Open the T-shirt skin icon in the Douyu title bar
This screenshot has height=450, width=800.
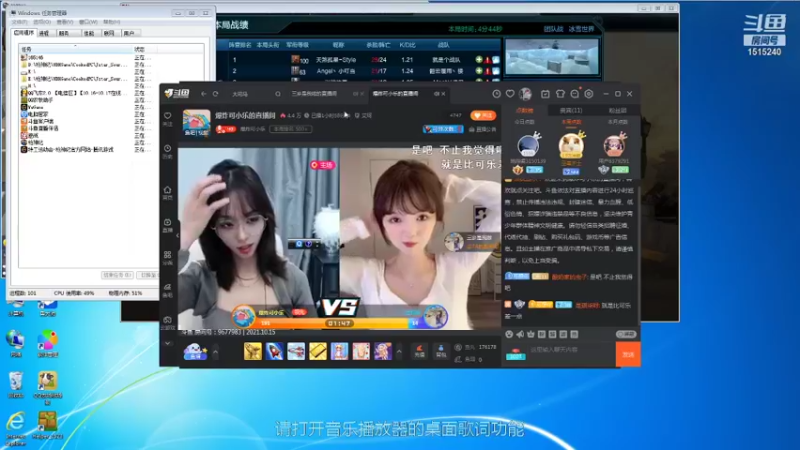(560, 94)
